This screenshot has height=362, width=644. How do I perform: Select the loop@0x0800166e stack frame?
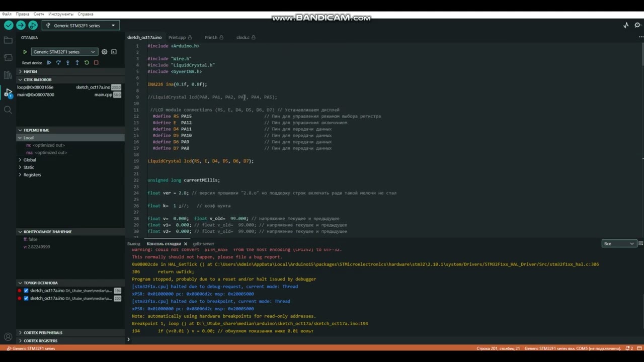click(x=70, y=87)
